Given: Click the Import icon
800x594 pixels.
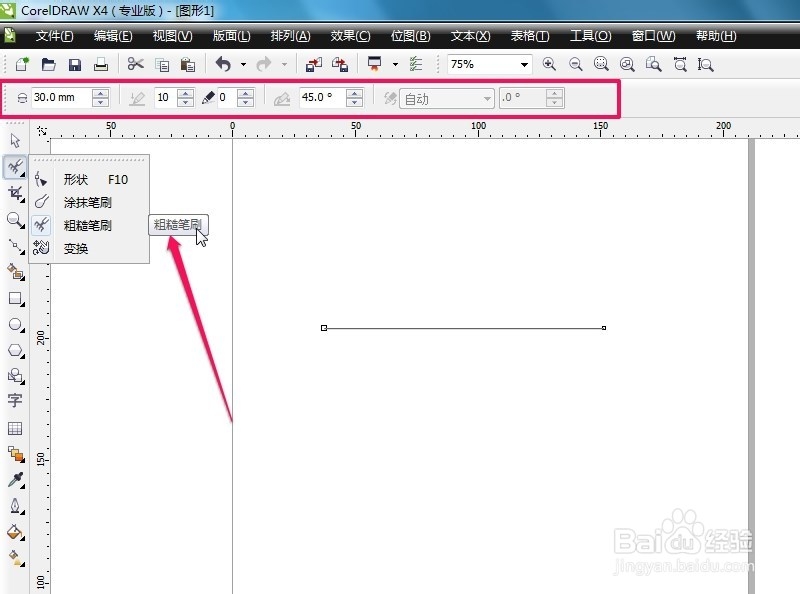Looking at the screenshot, I should coord(314,64).
